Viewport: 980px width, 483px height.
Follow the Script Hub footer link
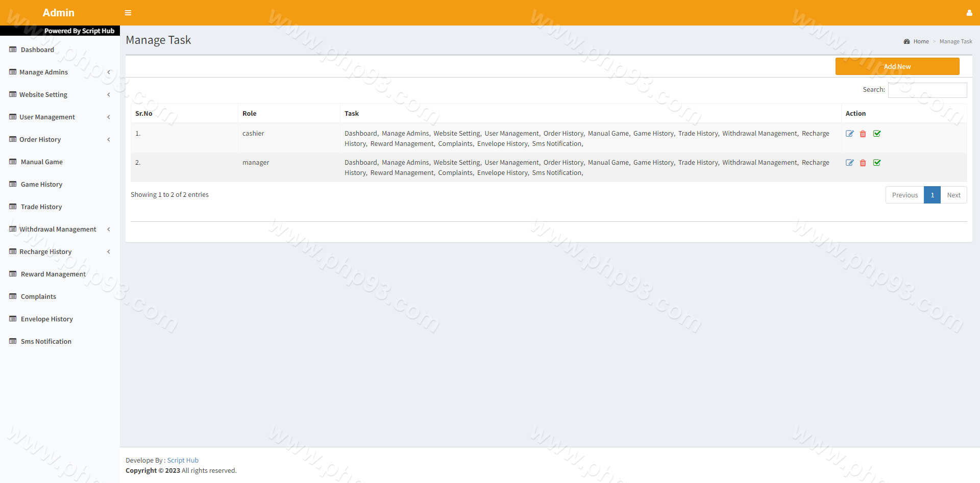click(183, 460)
